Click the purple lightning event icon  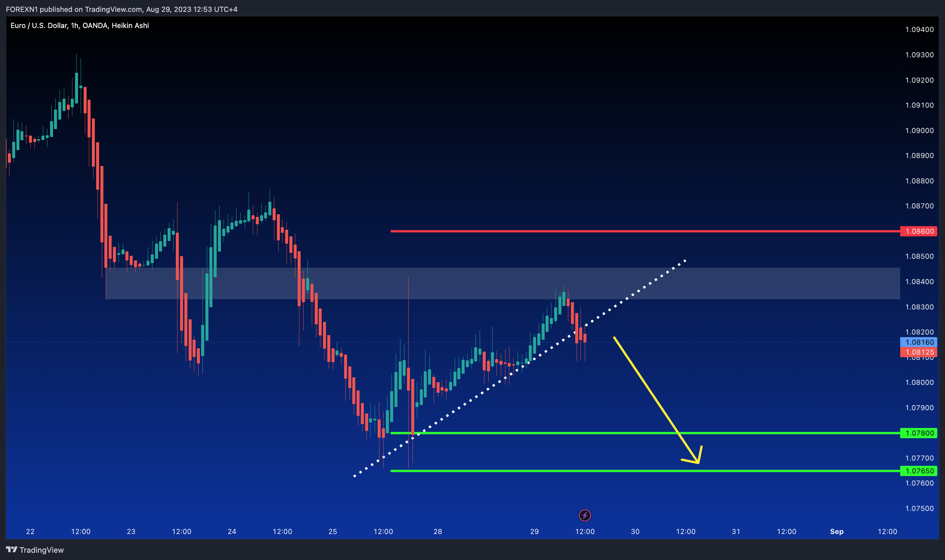(x=584, y=515)
